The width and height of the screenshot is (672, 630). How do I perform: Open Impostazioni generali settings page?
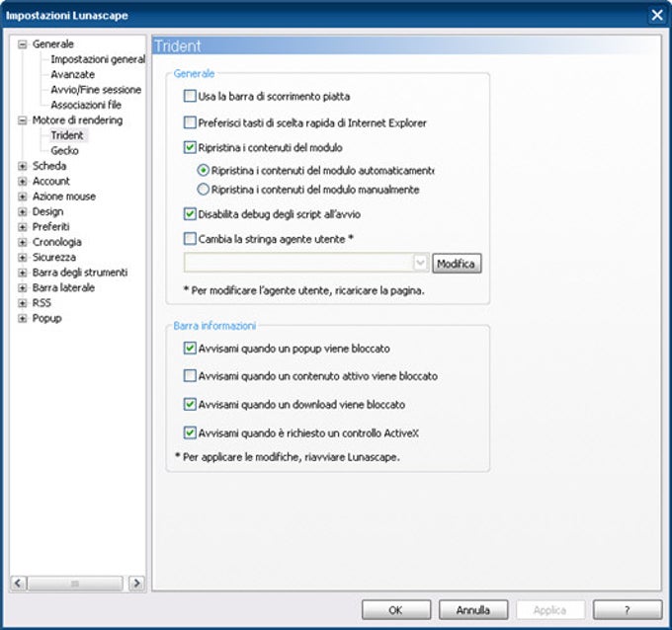click(98, 59)
